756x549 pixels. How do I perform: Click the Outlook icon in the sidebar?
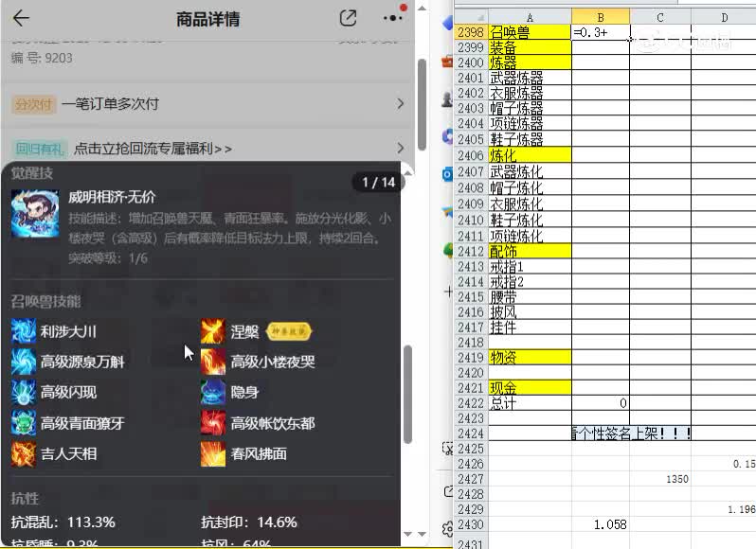pyautogui.click(x=447, y=174)
